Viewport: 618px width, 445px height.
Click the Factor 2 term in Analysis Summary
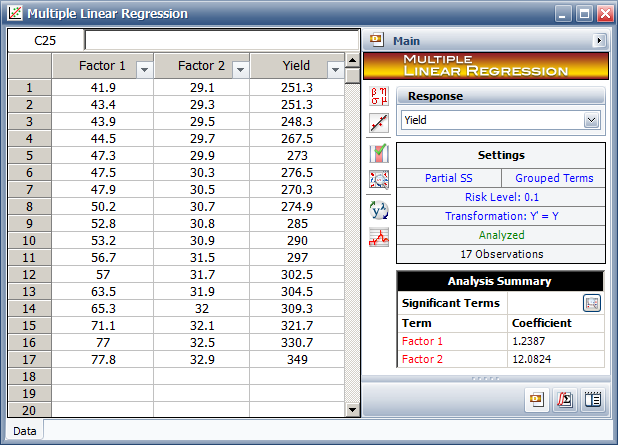[x=422, y=359]
